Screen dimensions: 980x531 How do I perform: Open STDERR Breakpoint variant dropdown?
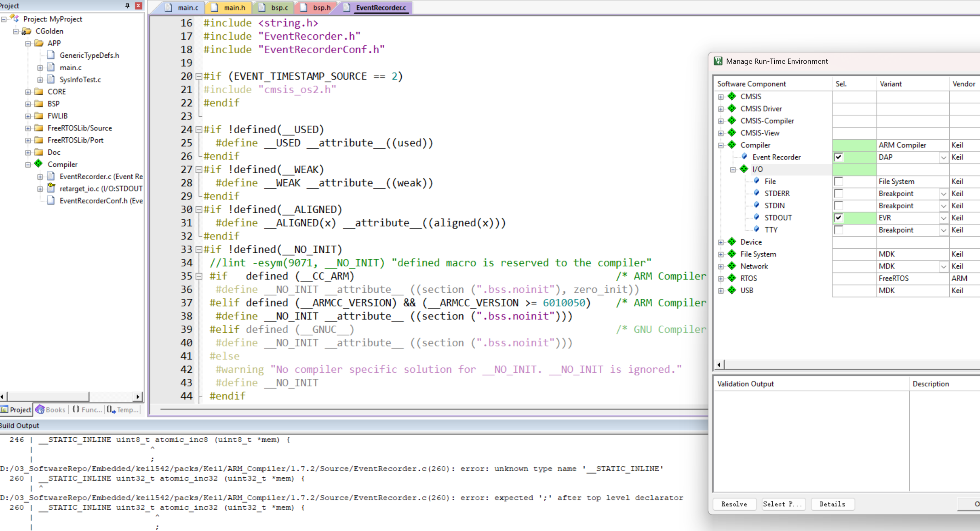tap(943, 194)
